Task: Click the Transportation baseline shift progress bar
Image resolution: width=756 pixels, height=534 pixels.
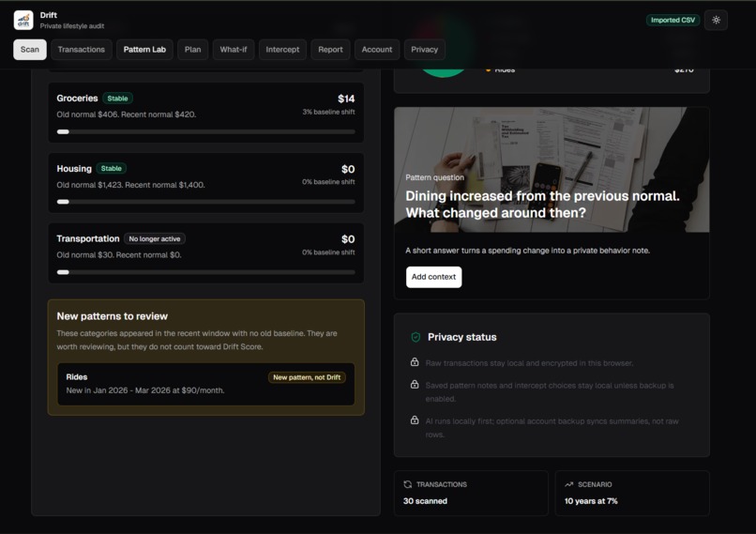Action: (205, 272)
